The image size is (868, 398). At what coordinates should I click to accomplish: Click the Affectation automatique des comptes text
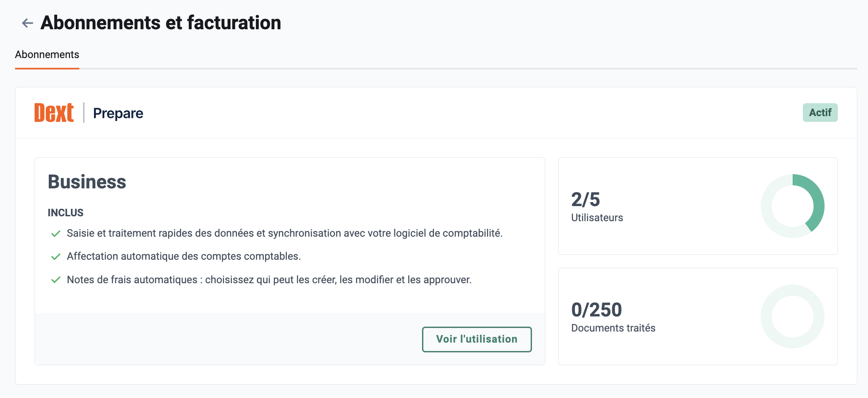[x=184, y=256]
